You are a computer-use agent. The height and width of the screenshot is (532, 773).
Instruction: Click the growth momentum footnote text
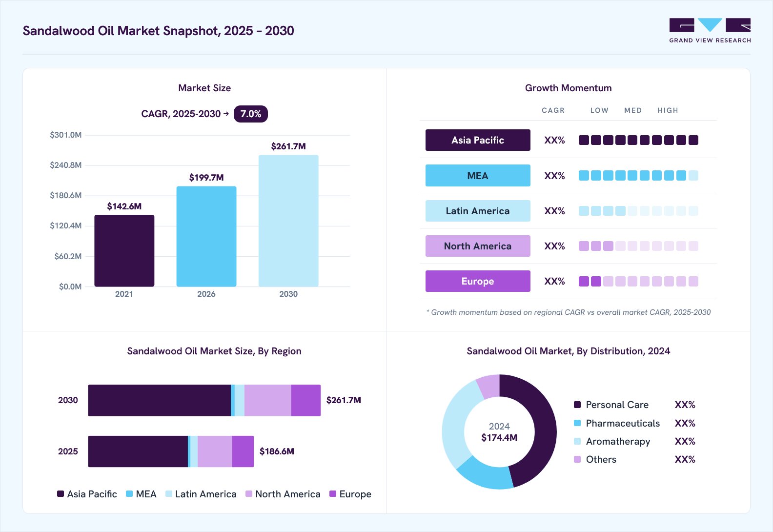coord(569,312)
